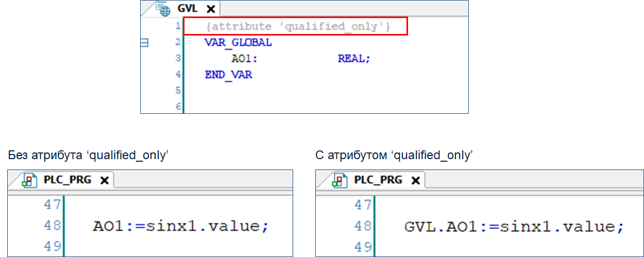Place cursor on the AO1 variable declaration
The width and height of the screenshot is (644, 257).
click(244, 59)
